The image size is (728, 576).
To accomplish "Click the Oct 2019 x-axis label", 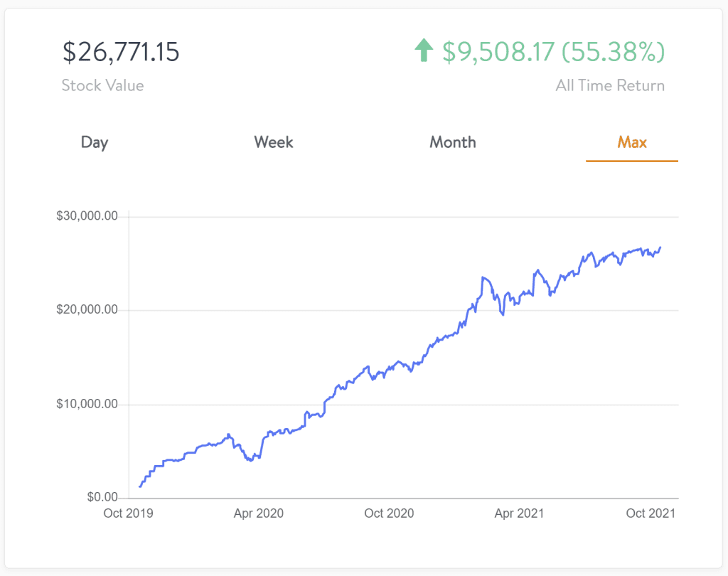I will (129, 513).
